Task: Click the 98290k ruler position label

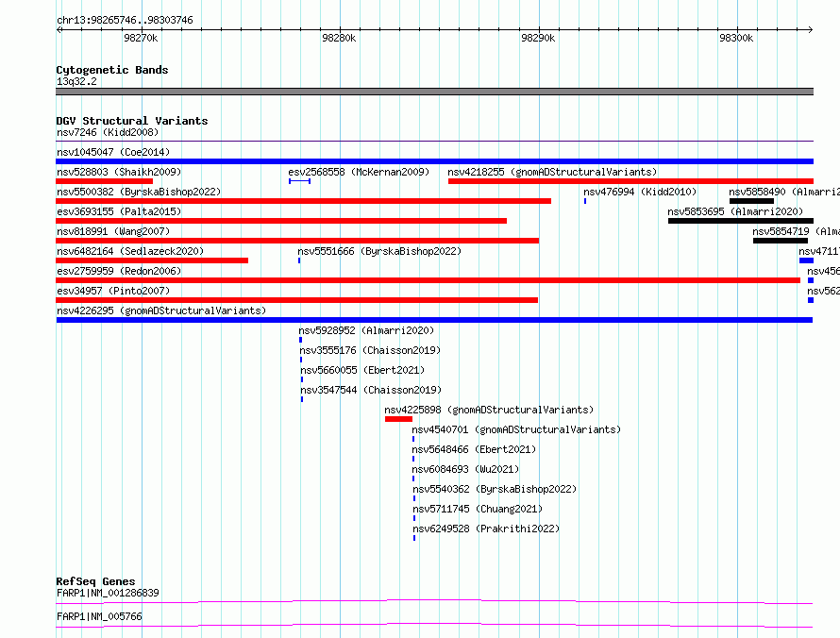Action: click(x=538, y=38)
